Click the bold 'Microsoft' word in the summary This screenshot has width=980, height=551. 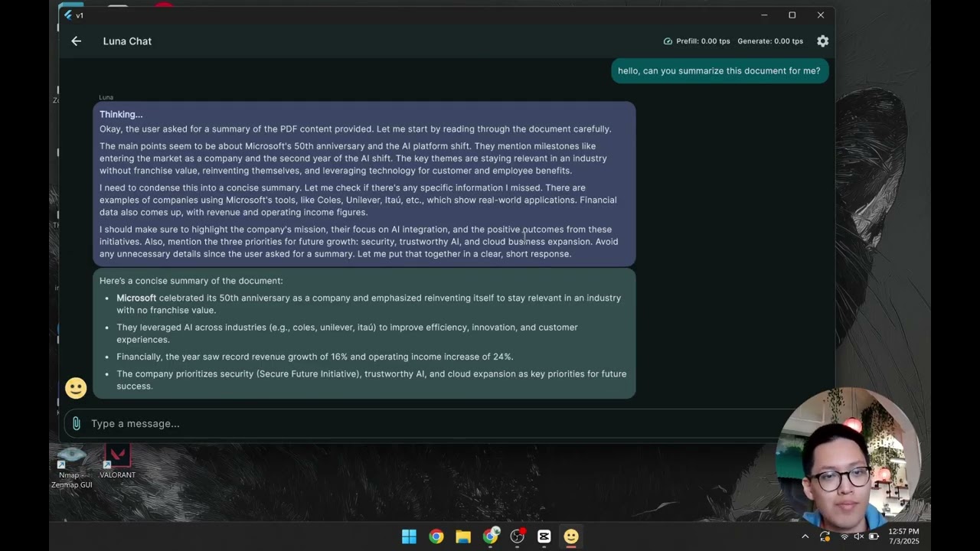136,298
